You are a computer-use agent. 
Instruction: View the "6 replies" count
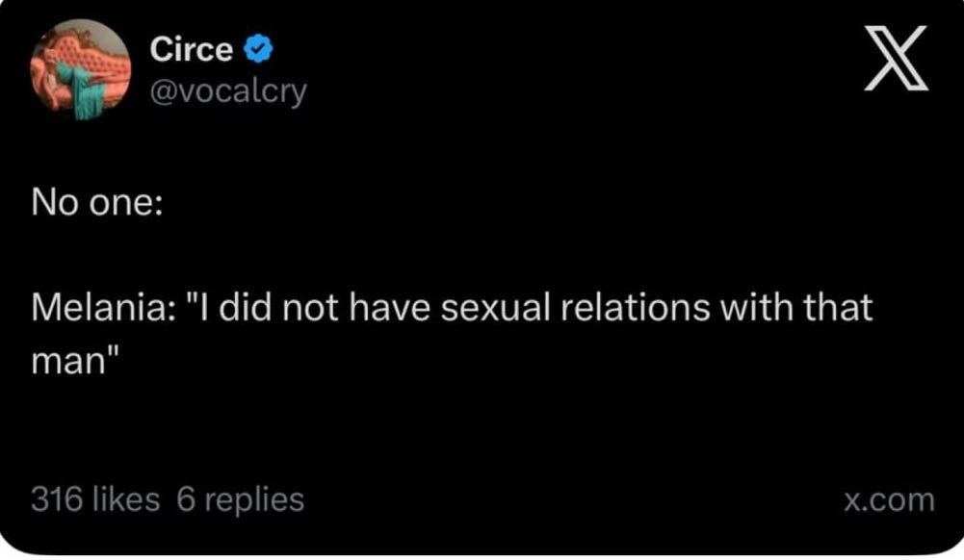241,499
